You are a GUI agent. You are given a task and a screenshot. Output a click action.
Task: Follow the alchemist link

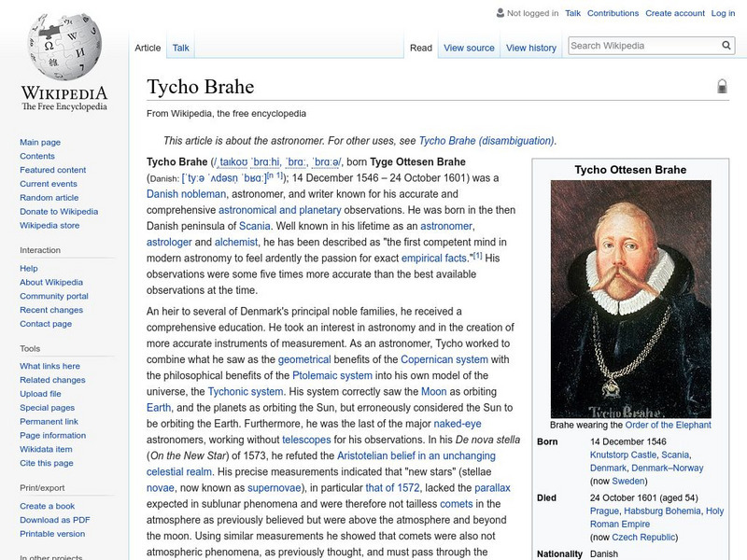click(236, 242)
